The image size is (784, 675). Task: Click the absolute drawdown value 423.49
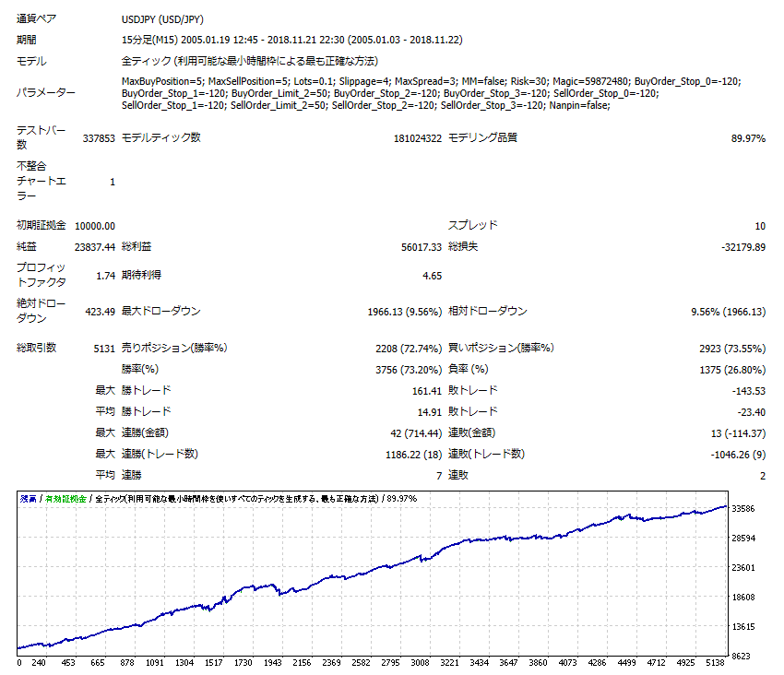pos(100,312)
